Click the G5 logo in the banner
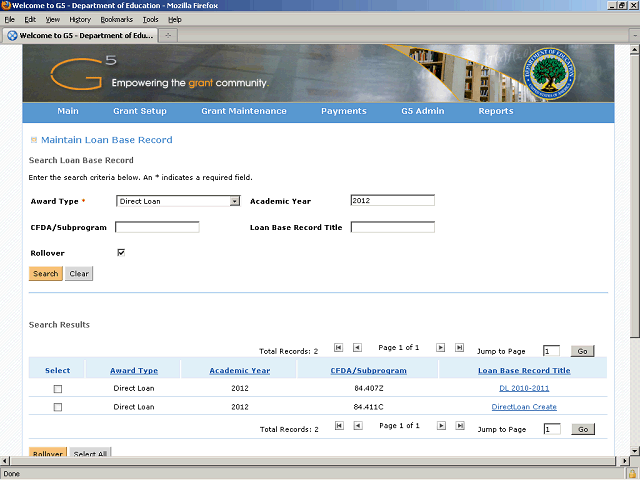The height and width of the screenshot is (480, 640). pyautogui.click(x=83, y=73)
